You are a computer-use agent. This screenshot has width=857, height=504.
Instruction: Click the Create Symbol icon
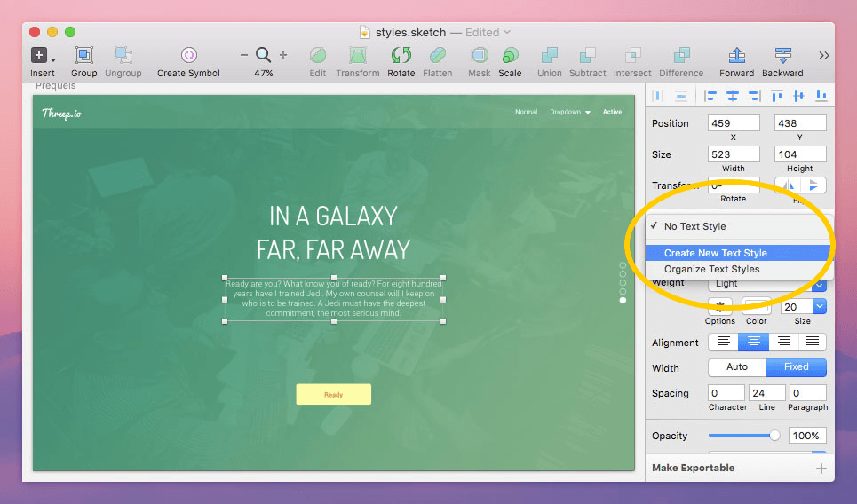188,55
